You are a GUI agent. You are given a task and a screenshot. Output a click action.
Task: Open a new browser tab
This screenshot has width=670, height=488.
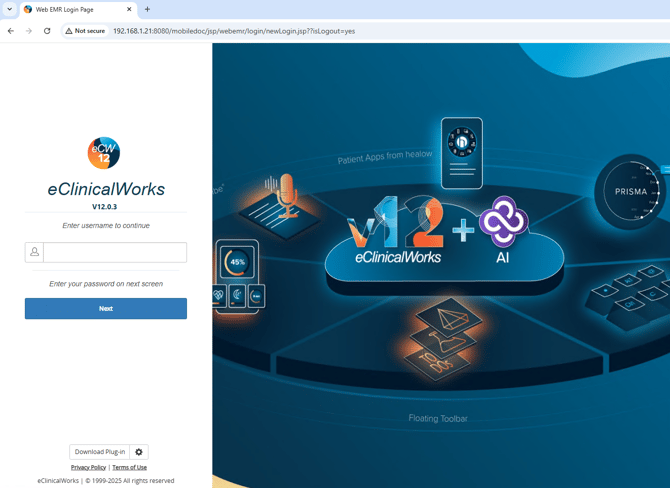click(147, 9)
